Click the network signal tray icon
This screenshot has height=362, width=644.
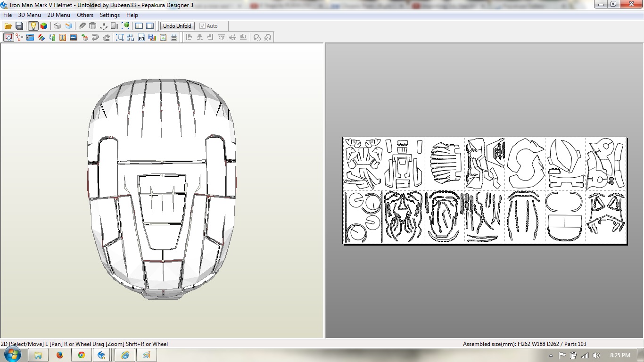coord(585,355)
